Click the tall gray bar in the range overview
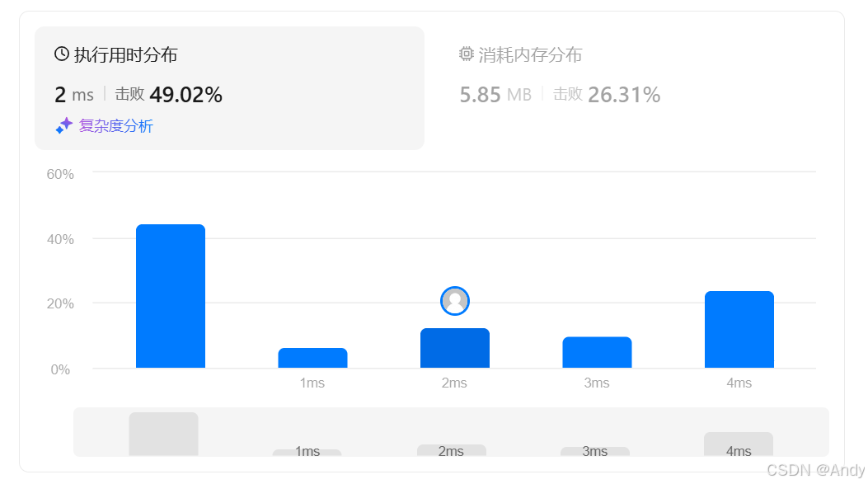The image size is (868, 484). 163,434
